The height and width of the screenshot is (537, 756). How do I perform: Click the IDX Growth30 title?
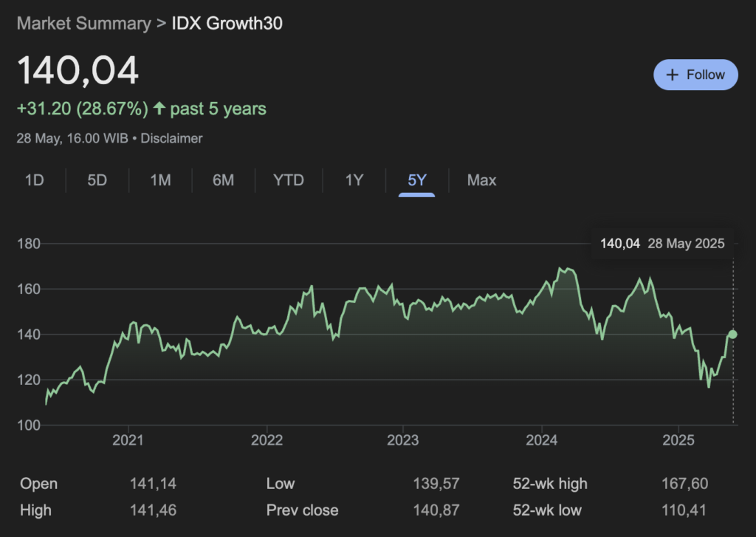click(227, 23)
